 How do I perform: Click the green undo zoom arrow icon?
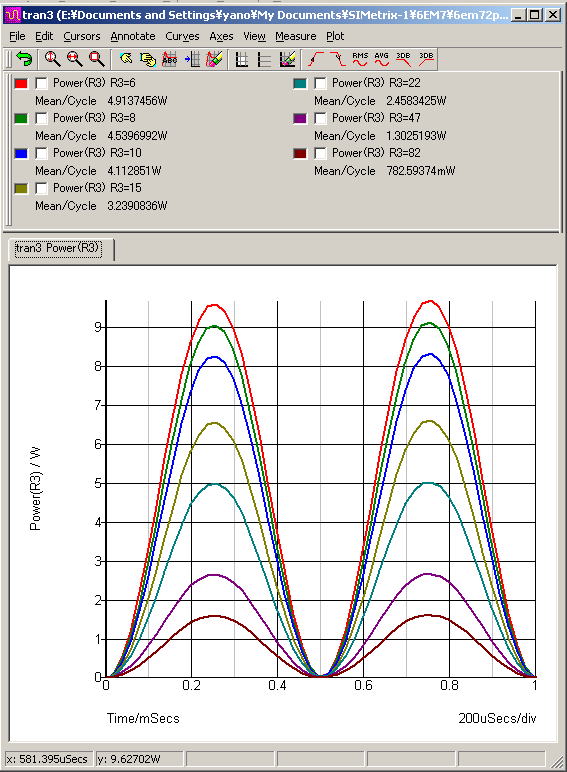pyautogui.click(x=24, y=59)
